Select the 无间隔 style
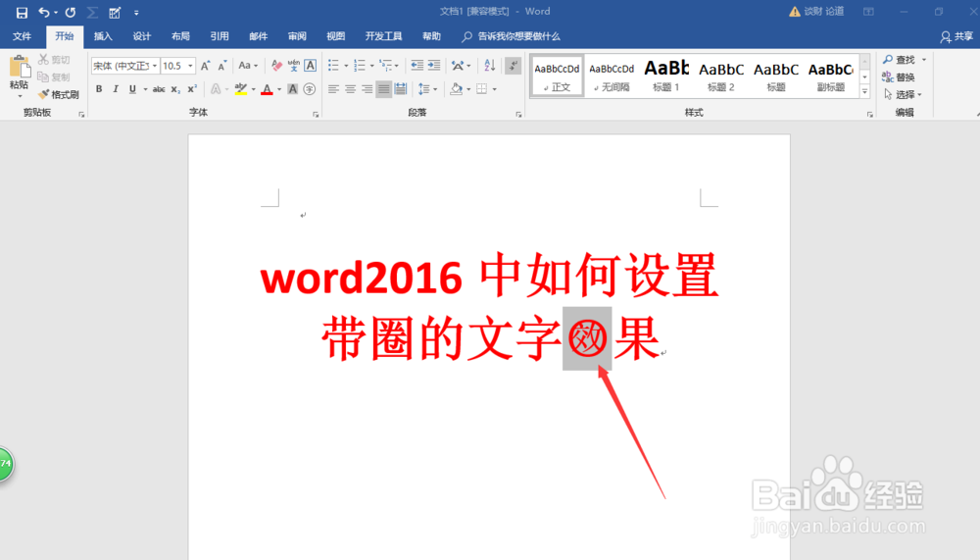Screen dimensions: 980x560 click(612, 76)
